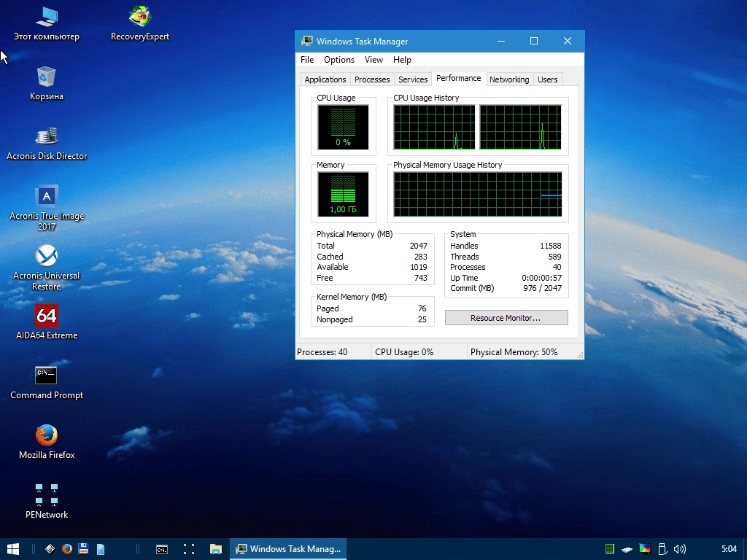Image resolution: width=747 pixels, height=560 pixels.
Task: Click the colorful display tray icon
Action: [x=645, y=549]
